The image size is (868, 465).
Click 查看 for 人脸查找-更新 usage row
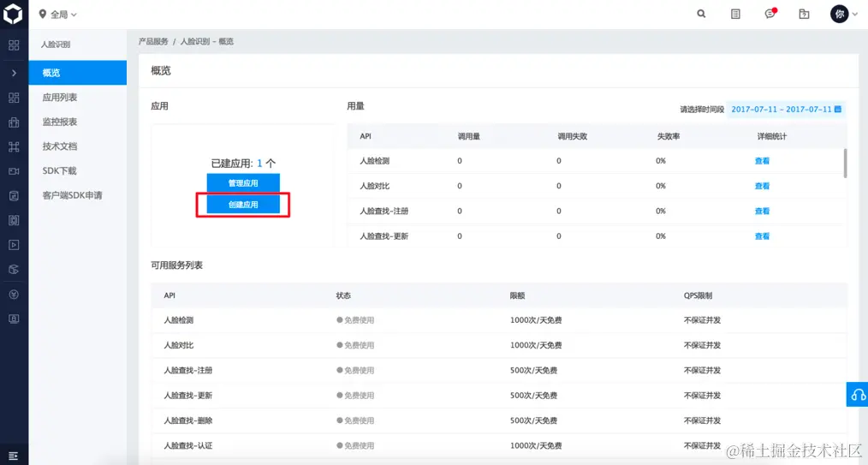(x=762, y=235)
